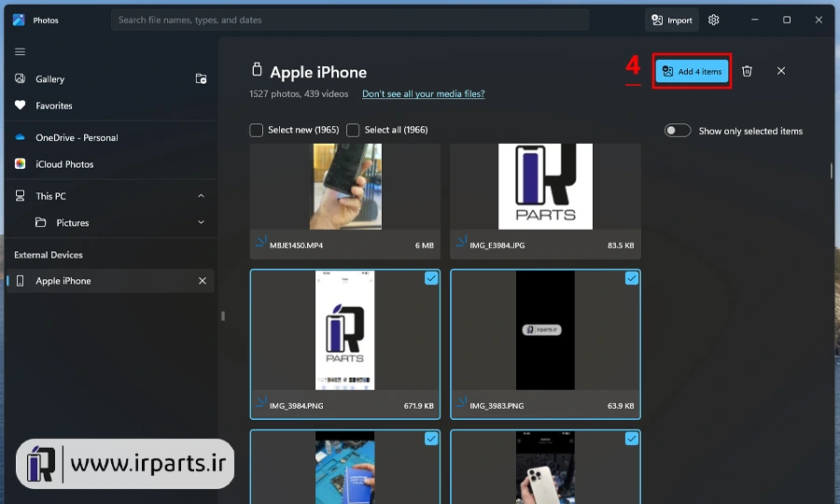Select the MBJE1450.MP4 video thumbnail

point(345,187)
